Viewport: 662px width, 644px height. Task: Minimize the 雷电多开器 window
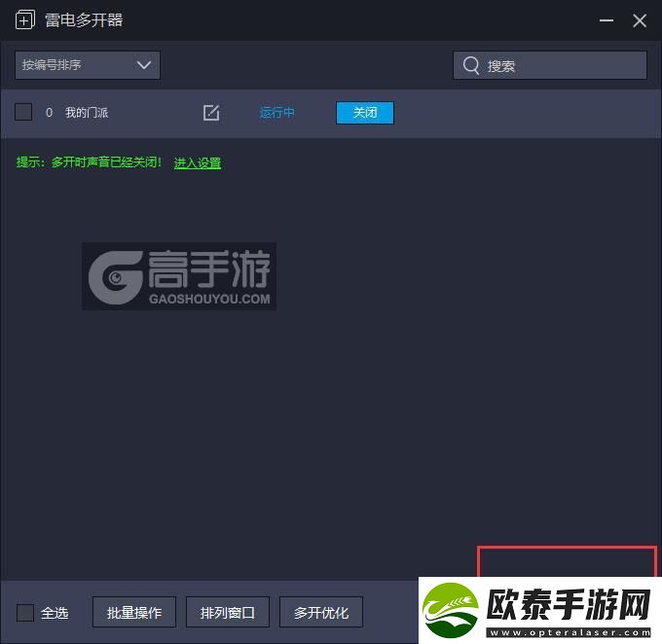[x=607, y=19]
